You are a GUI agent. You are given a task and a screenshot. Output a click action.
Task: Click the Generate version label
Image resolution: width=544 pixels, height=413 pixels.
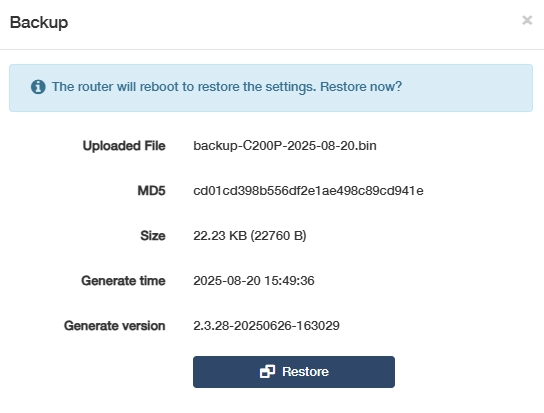click(114, 326)
